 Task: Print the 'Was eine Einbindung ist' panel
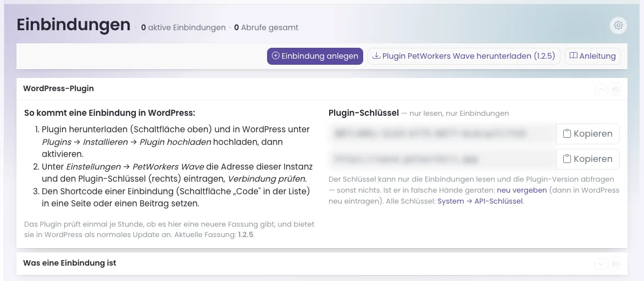615,264
